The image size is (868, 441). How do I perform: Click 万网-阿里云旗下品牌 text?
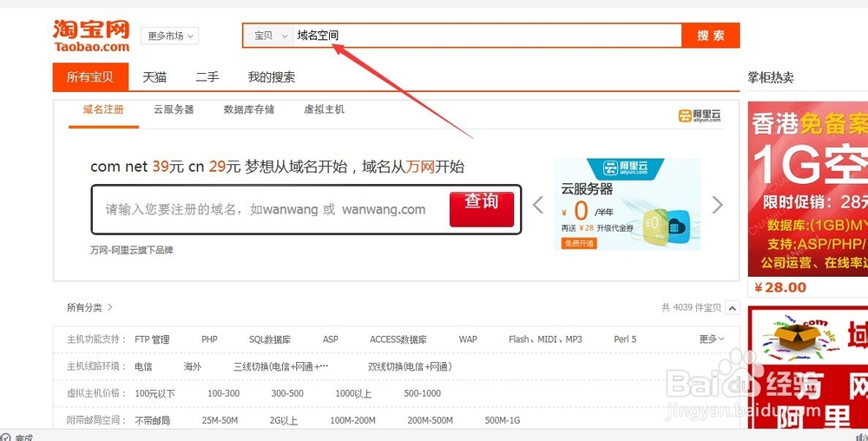coord(132,250)
